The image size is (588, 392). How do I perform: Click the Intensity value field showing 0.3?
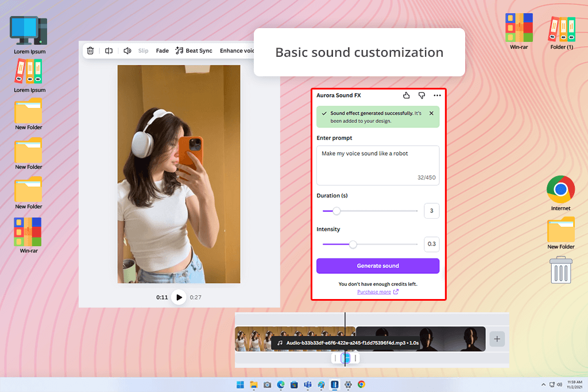point(432,244)
